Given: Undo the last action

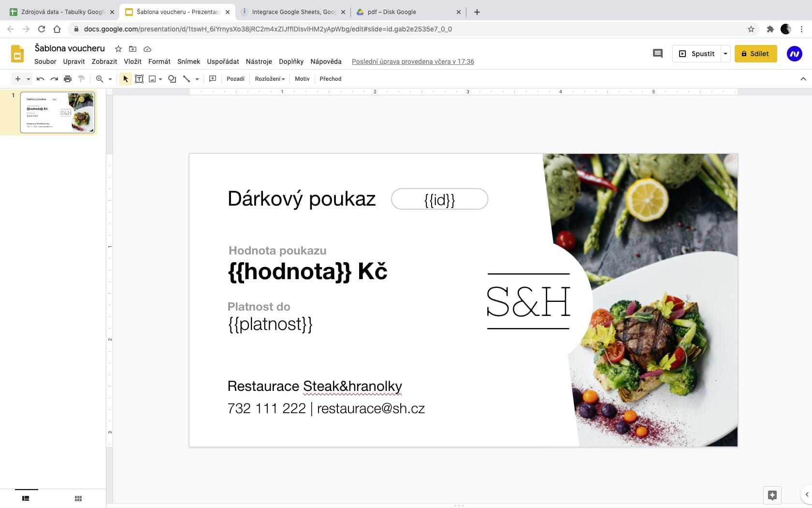Looking at the screenshot, I should click(41, 79).
